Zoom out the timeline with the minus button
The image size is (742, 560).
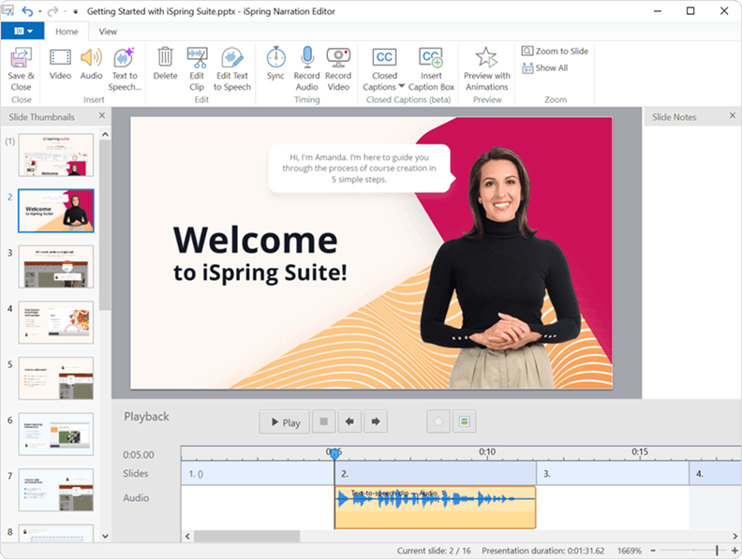pos(653,551)
